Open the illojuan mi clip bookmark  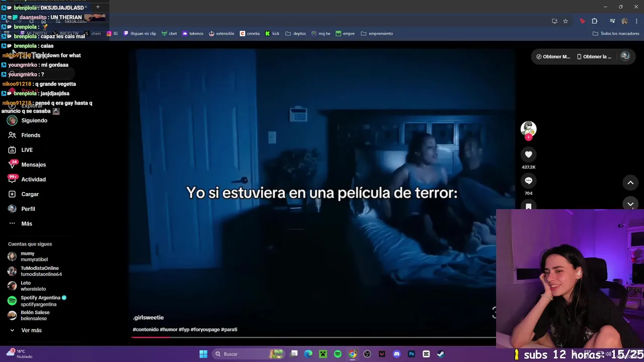pos(139,34)
